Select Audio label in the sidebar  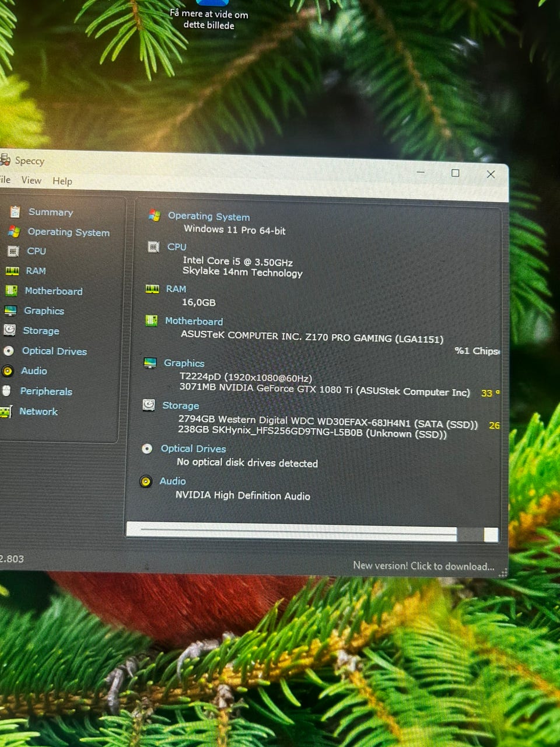[34, 371]
